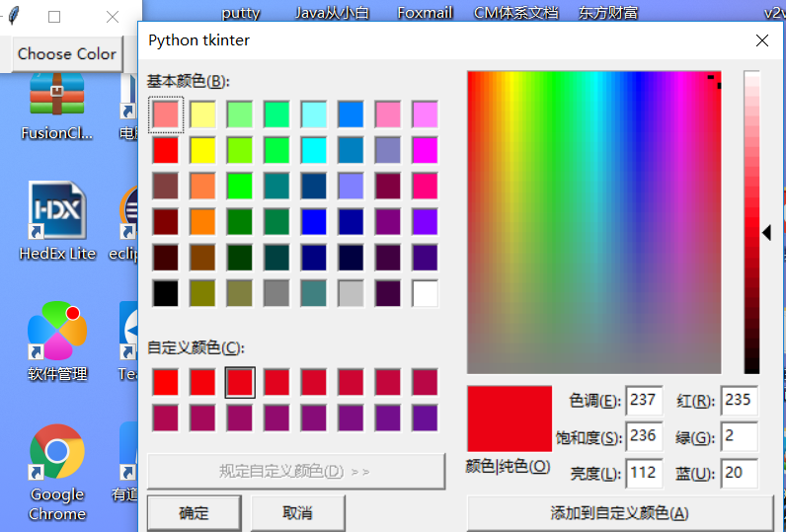Select the bright green third-row swatch
The width and height of the screenshot is (786, 532).
coord(240,186)
